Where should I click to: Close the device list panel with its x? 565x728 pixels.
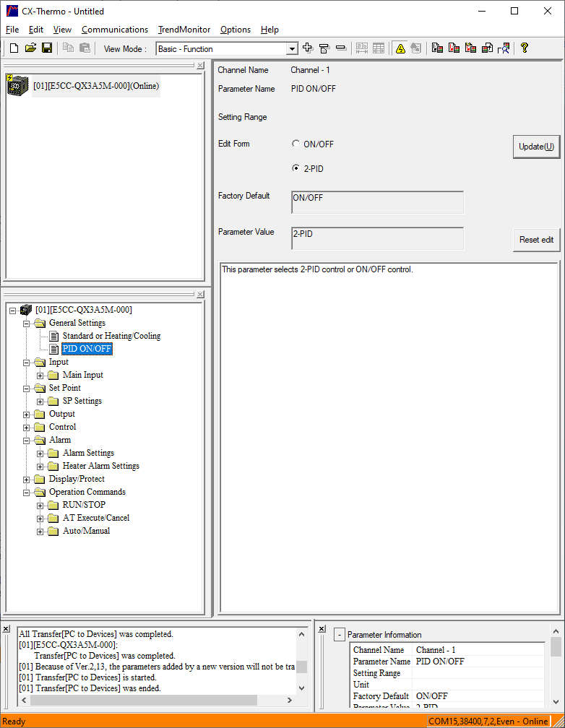pyautogui.click(x=200, y=66)
